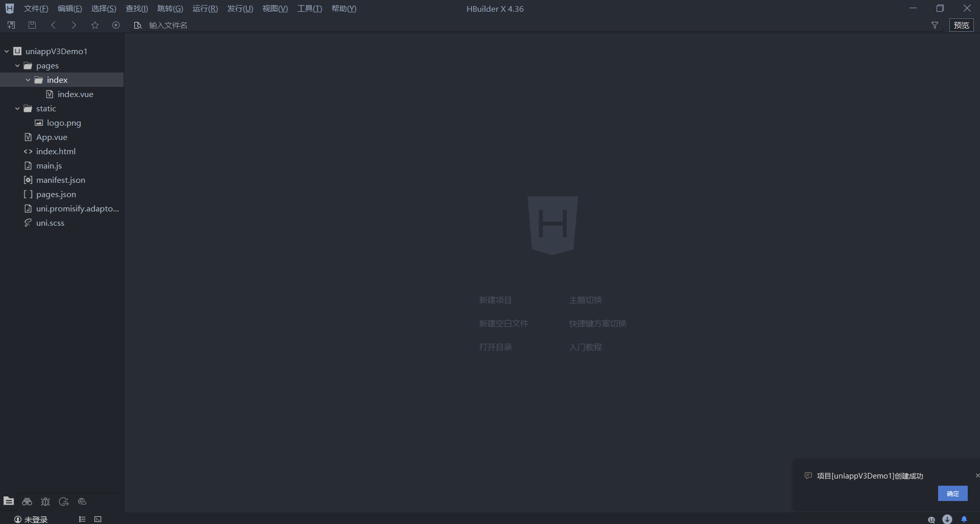Click the 未登录 login status text
Image resolution: width=980 pixels, height=524 pixels.
(36, 519)
